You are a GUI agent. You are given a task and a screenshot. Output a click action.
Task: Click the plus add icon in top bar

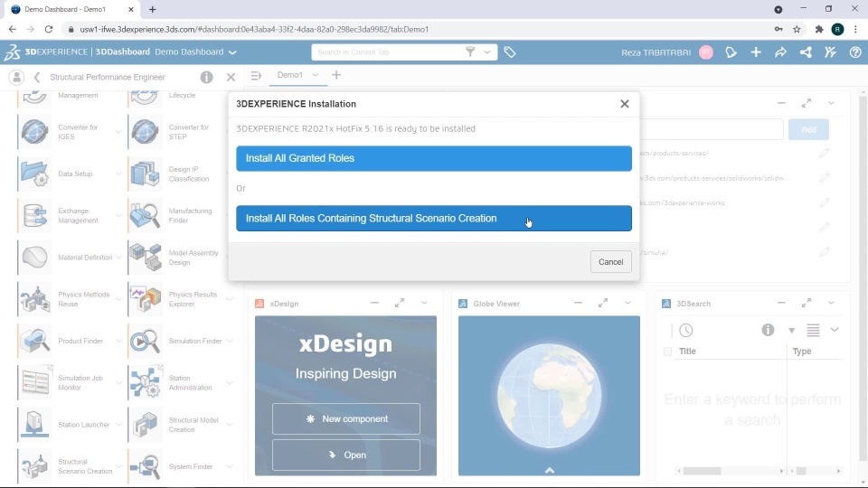pos(756,52)
